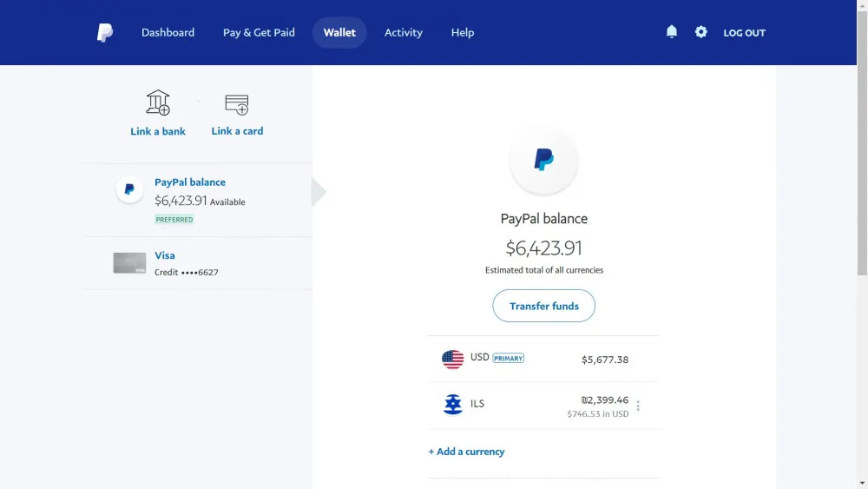Select the Wallet tab
Viewport: 868px width, 489px height.
(339, 33)
